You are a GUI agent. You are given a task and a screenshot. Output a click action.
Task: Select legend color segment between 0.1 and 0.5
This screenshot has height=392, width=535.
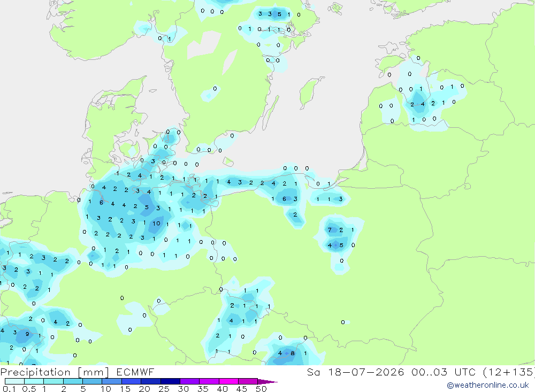(14, 381)
